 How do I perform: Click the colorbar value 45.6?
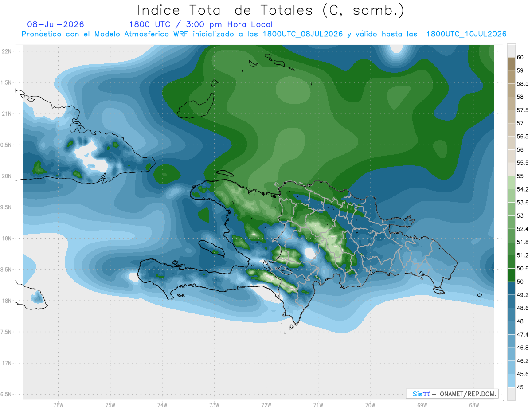tap(522, 374)
